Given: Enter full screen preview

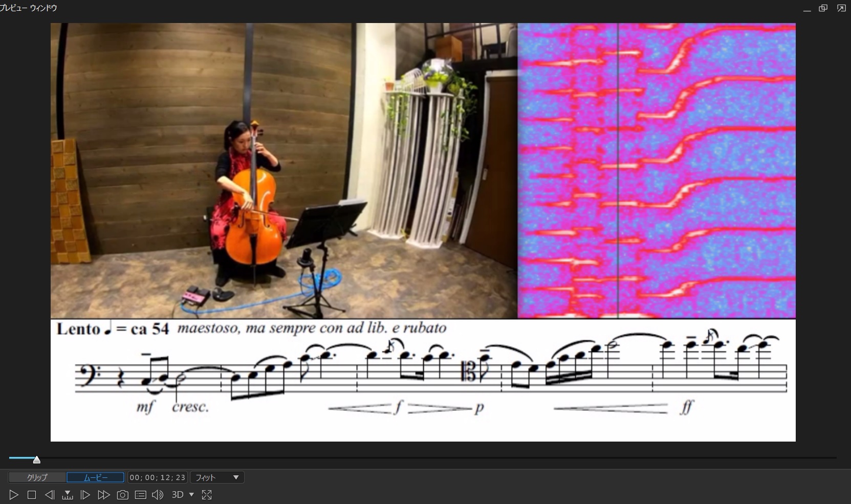Looking at the screenshot, I should (x=207, y=495).
